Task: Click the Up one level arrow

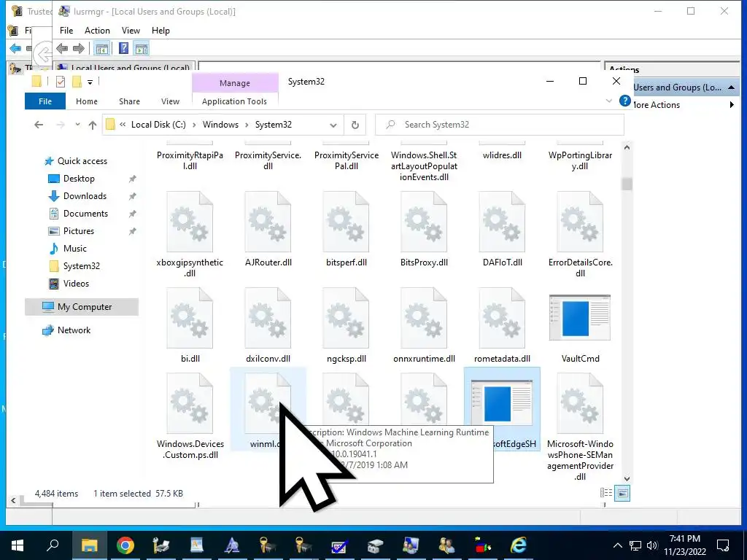Action: pos(93,125)
